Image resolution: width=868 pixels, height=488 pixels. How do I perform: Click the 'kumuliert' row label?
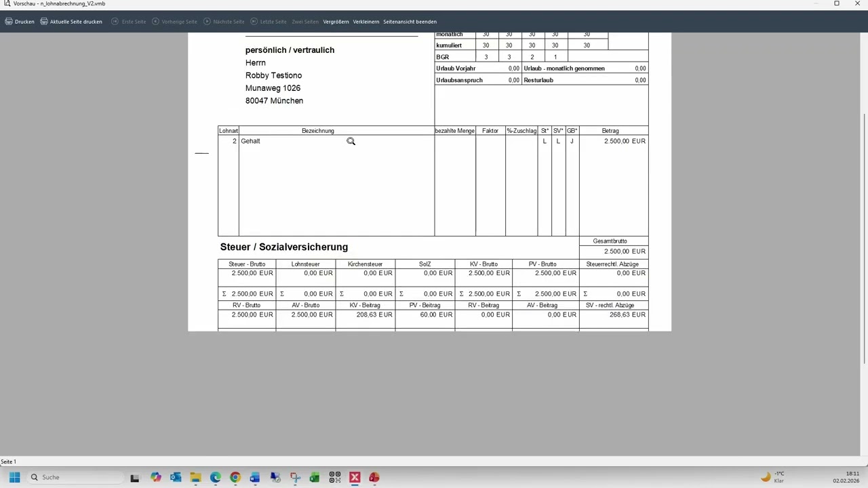[x=449, y=45]
